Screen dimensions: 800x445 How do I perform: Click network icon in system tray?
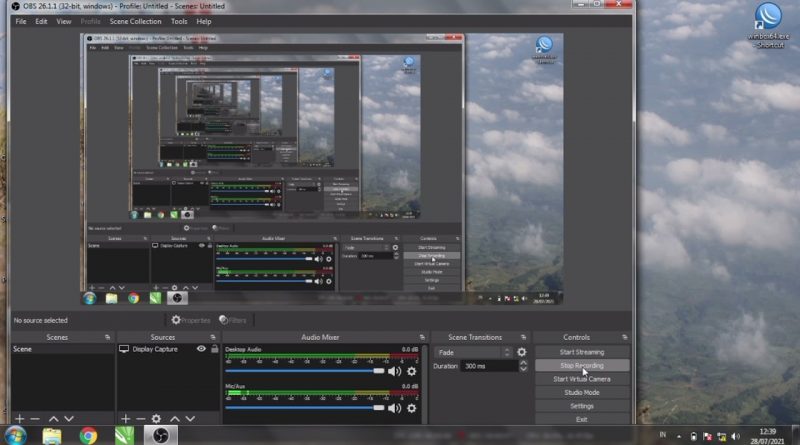click(721, 436)
